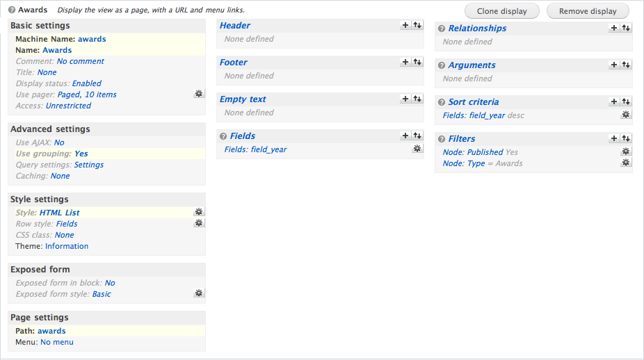Screen dimensions: 644x360
Task: Open the Theme Information link
Action: [x=67, y=246]
